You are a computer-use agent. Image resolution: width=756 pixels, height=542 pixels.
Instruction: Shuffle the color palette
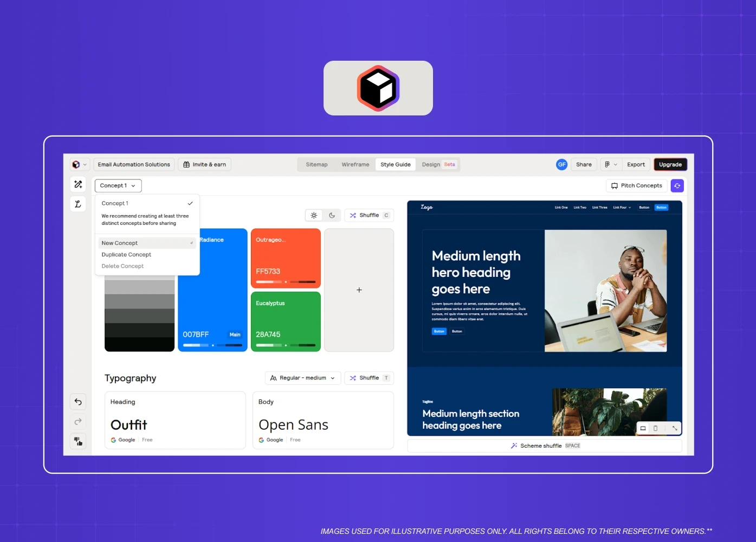(369, 215)
